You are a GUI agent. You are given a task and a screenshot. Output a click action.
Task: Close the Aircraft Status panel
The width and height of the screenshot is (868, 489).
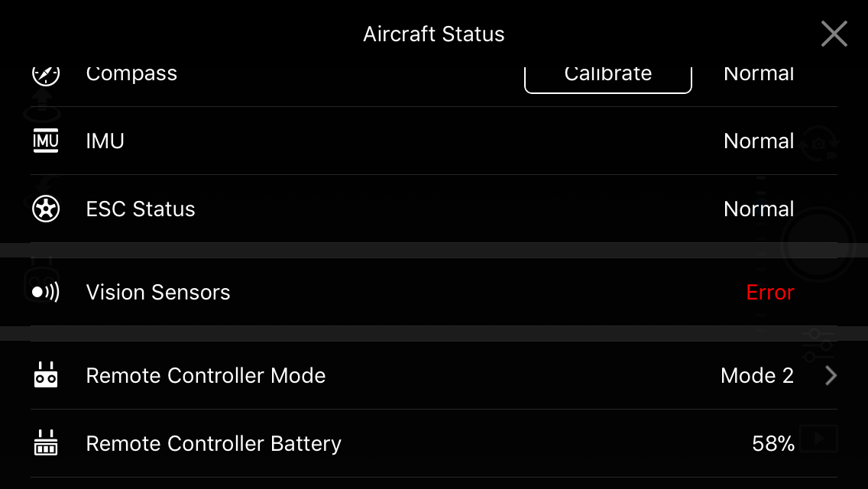tap(834, 34)
